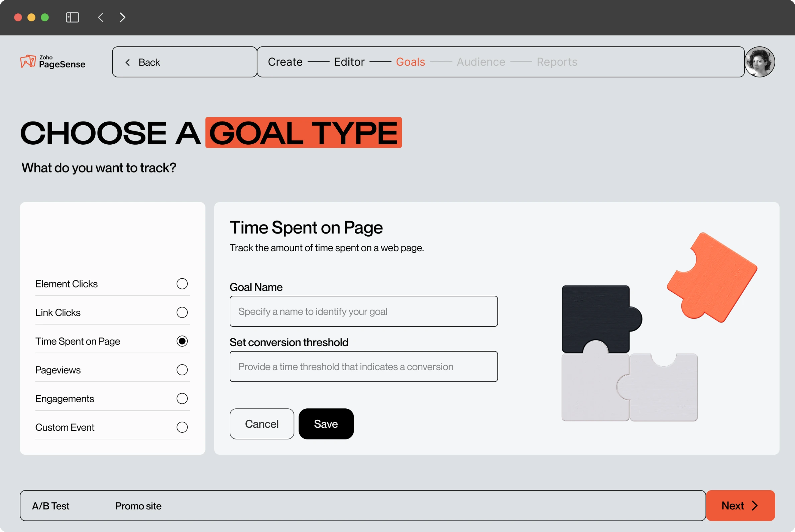
Task: Click the Back button
Action: (184, 62)
